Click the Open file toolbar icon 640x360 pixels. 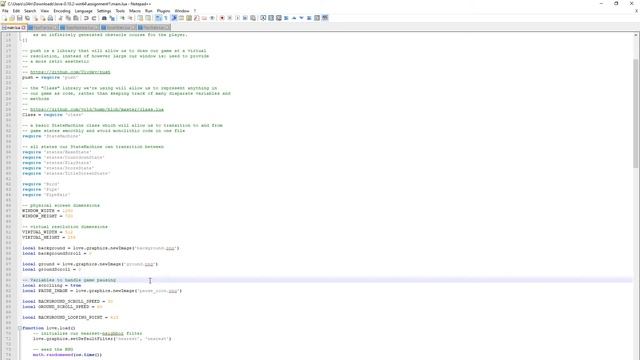click(x=12, y=18)
